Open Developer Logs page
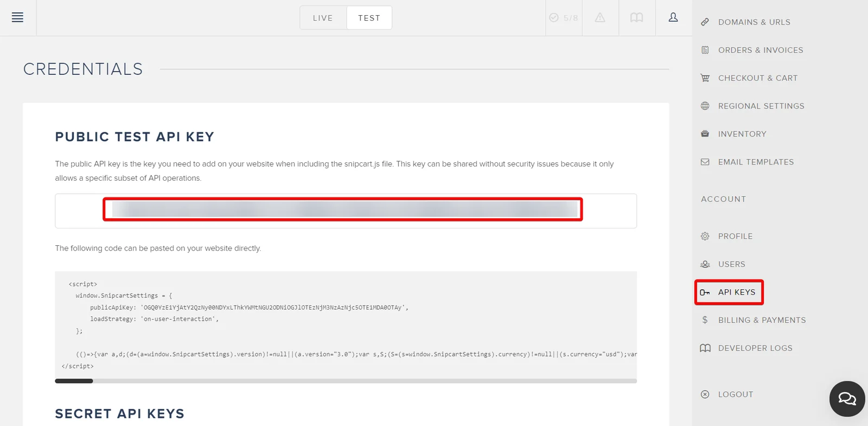Image resolution: width=868 pixels, height=426 pixels. click(755, 348)
